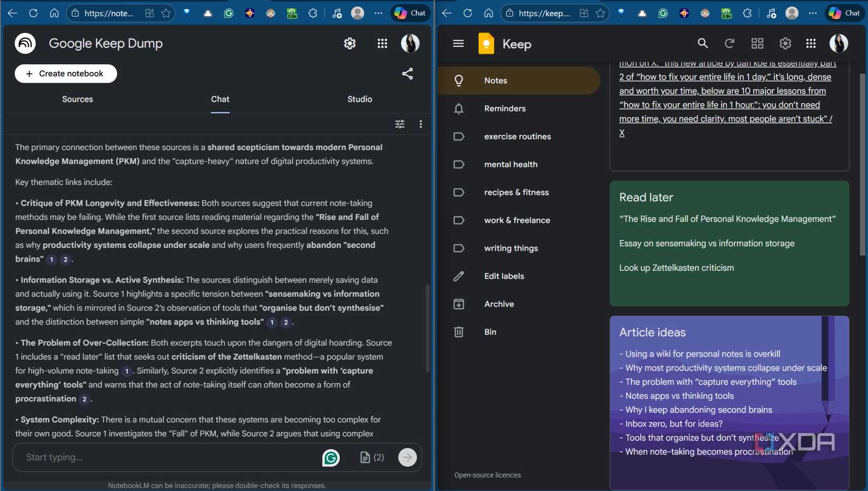868x491 pixels.
Task: Send the chat message arrow button
Action: (407, 457)
